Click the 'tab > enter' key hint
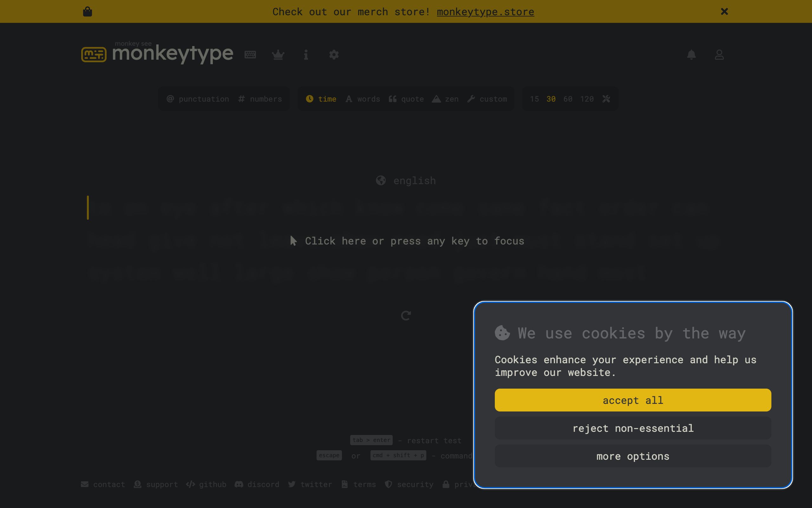Image resolution: width=812 pixels, height=508 pixels. (x=371, y=440)
